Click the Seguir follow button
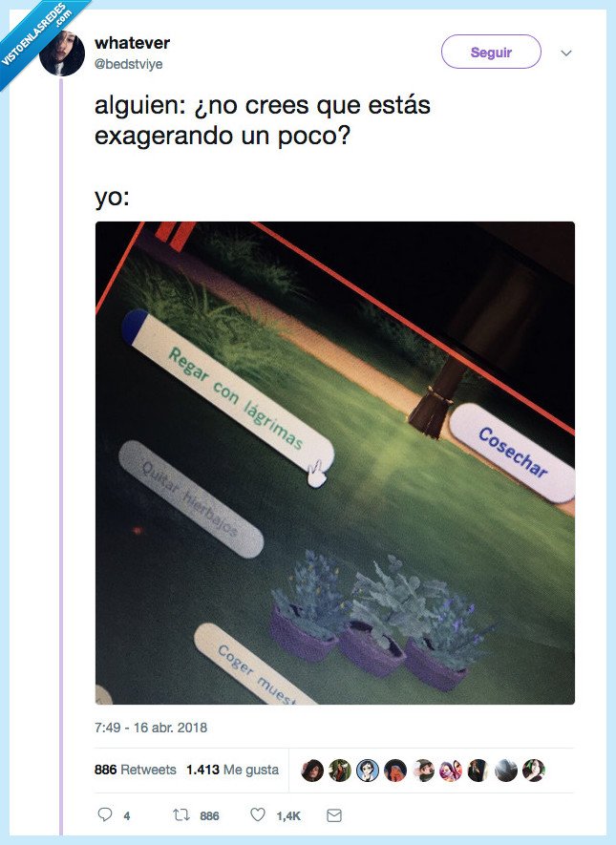This screenshot has width=616, height=845. point(491,52)
